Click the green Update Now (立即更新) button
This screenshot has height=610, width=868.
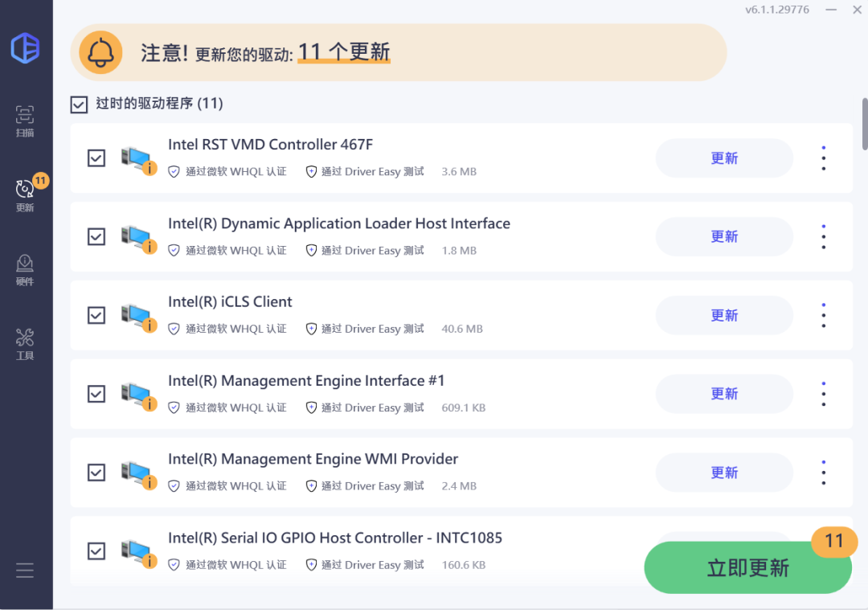pos(747,567)
